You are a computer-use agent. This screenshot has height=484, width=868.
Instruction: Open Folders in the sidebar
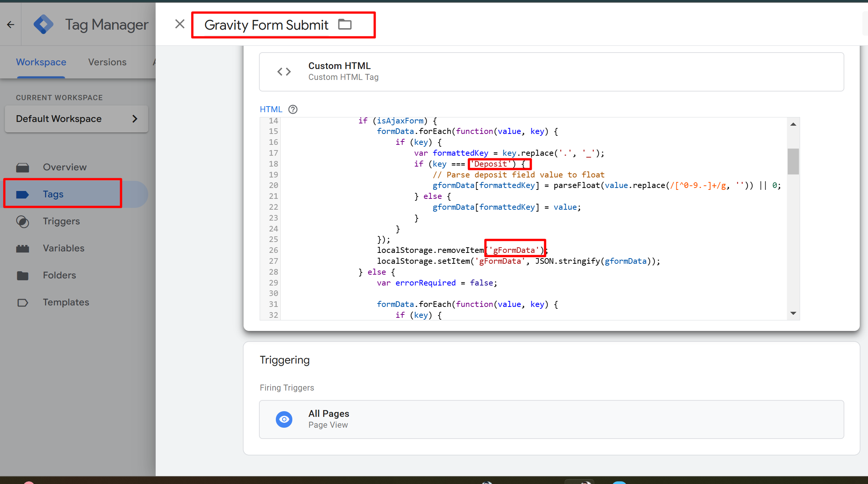(59, 275)
